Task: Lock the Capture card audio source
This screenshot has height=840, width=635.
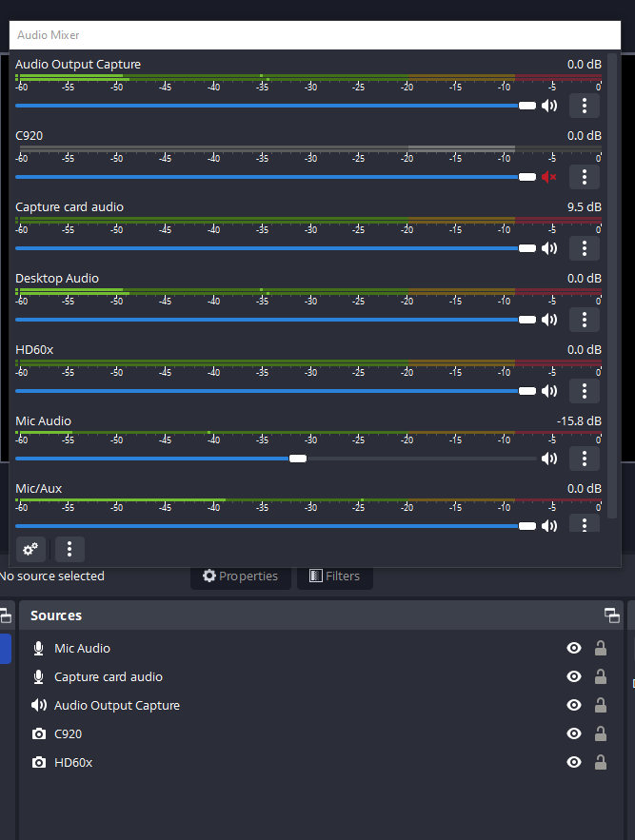Action: tap(601, 676)
